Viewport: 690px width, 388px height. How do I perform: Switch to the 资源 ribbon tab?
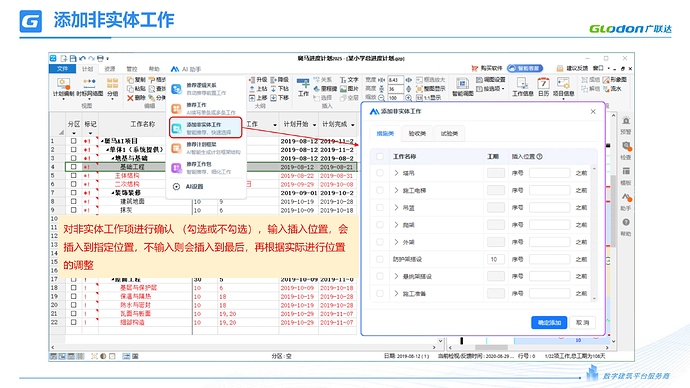(x=109, y=69)
